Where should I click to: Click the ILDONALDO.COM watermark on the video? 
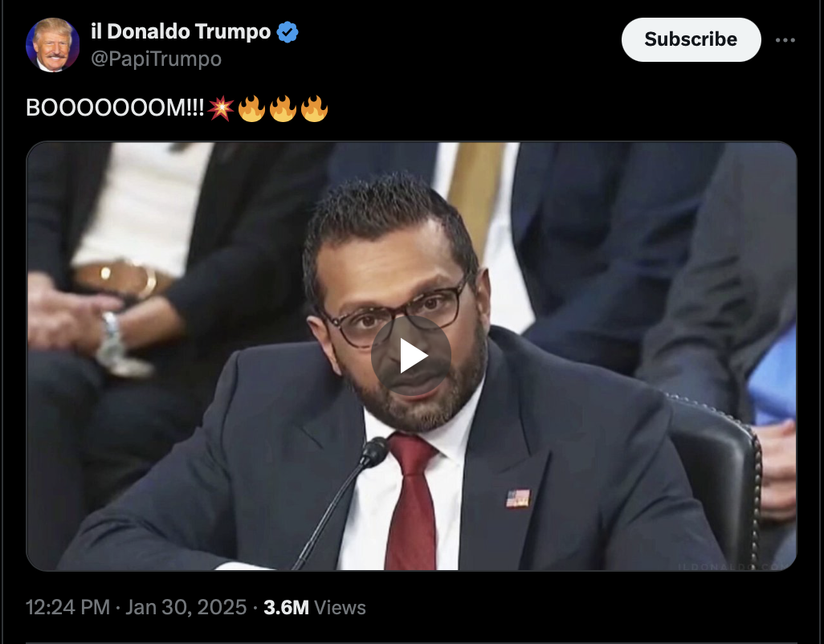tap(732, 567)
